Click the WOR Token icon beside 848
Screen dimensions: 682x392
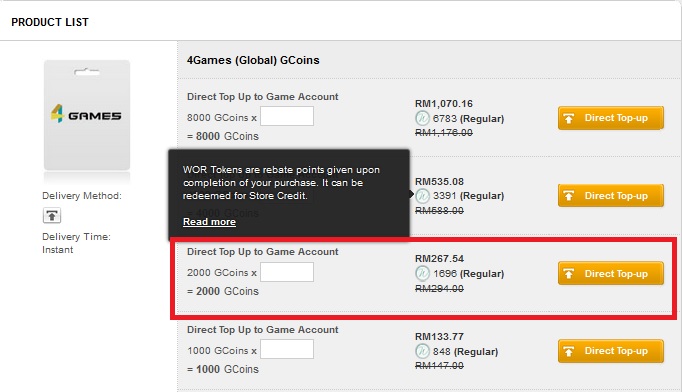tap(422, 351)
